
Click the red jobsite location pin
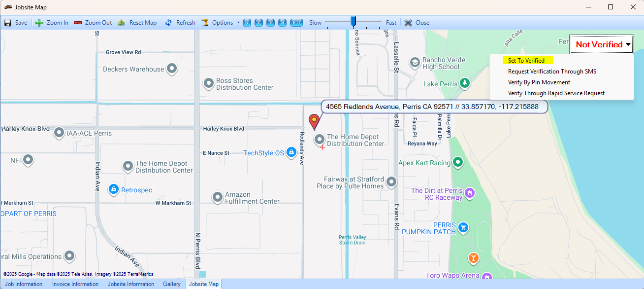314,121
